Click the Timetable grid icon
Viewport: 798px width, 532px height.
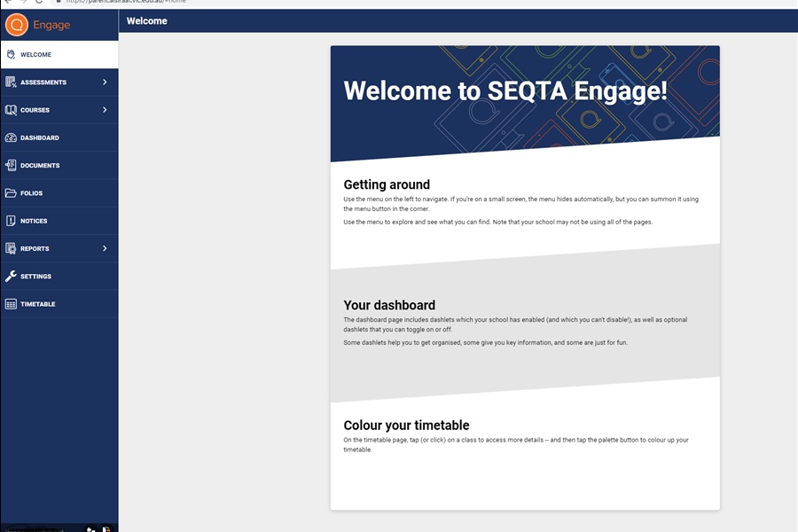11,304
